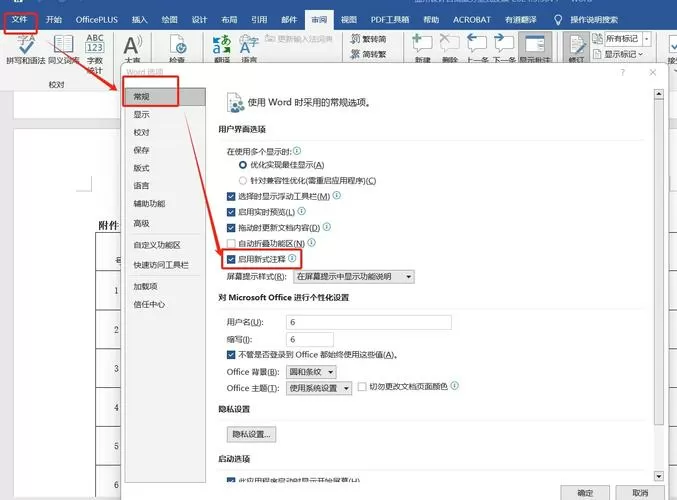Click info icon beside 启用新式注释
The height and width of the screenshot is (500, 677).
tap(292, 258)
